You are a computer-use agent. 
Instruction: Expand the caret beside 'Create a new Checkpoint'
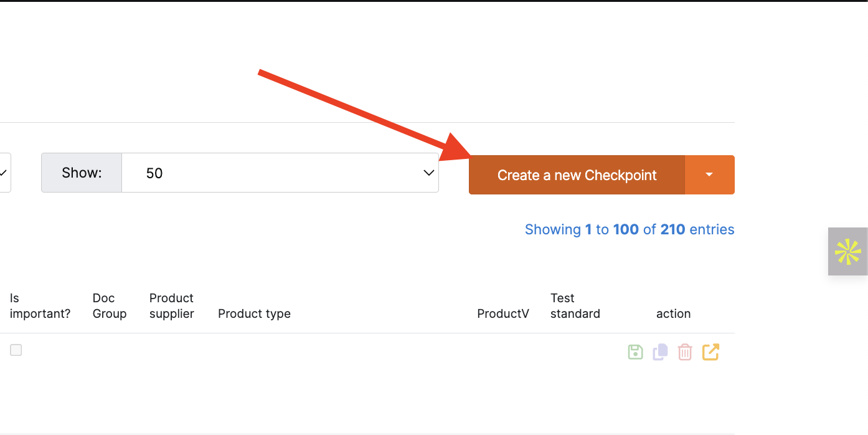coord(709,174)
